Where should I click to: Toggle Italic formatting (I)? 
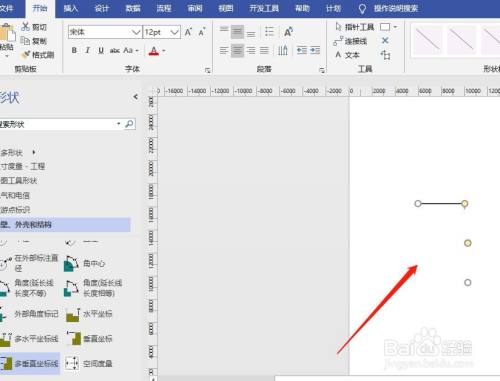pyautogui.click(x=88, y=50)
